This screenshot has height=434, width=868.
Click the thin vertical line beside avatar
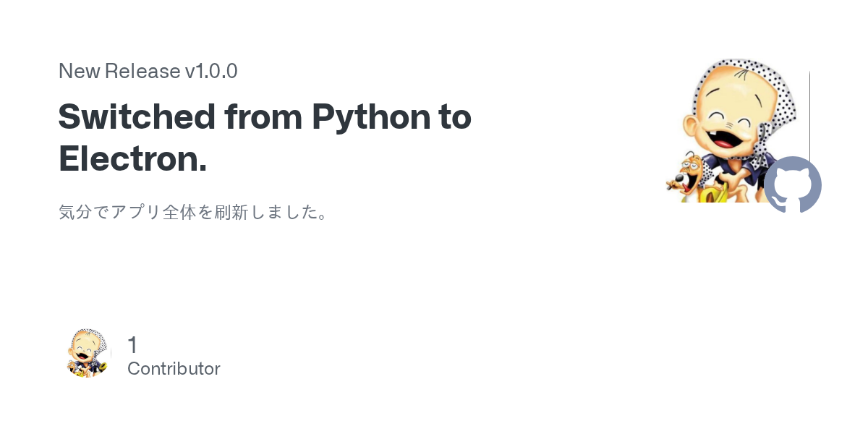[x=809, y=109]
